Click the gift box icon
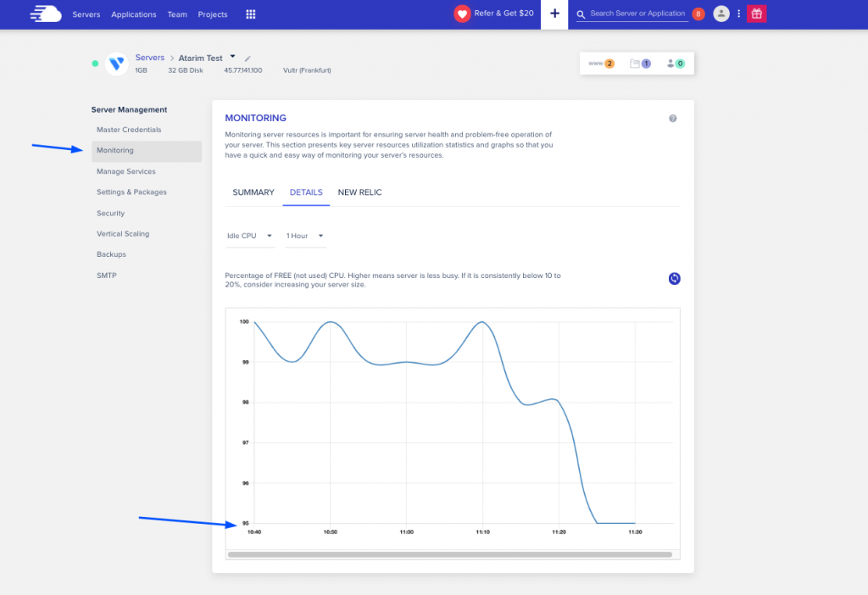The height and width of the screenshot is (595, 868). pyautogui.click(x=756, y=14)
